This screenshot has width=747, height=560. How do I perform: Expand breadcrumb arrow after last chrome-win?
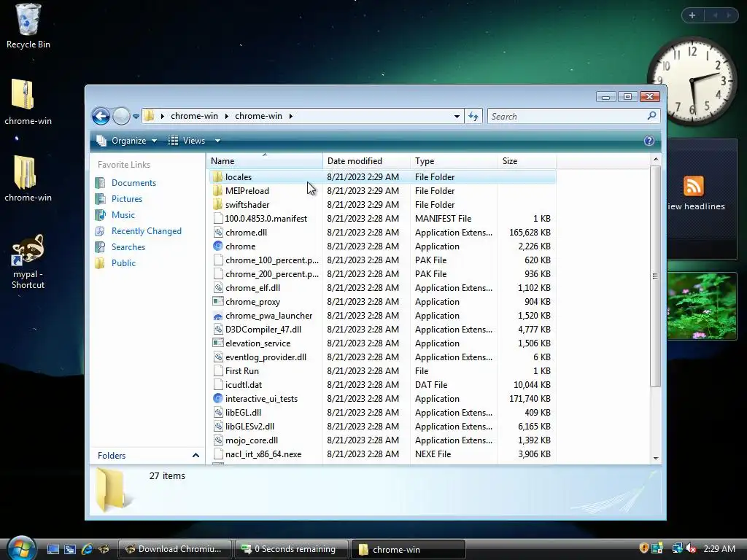click(x=290, y=116)
